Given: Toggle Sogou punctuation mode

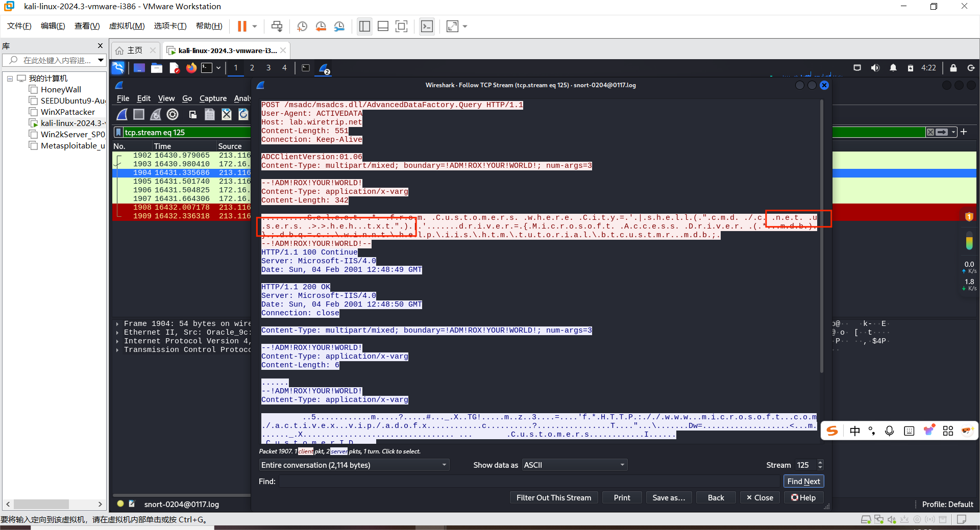Looking at the screenshot, I should [x=872, y=431].
